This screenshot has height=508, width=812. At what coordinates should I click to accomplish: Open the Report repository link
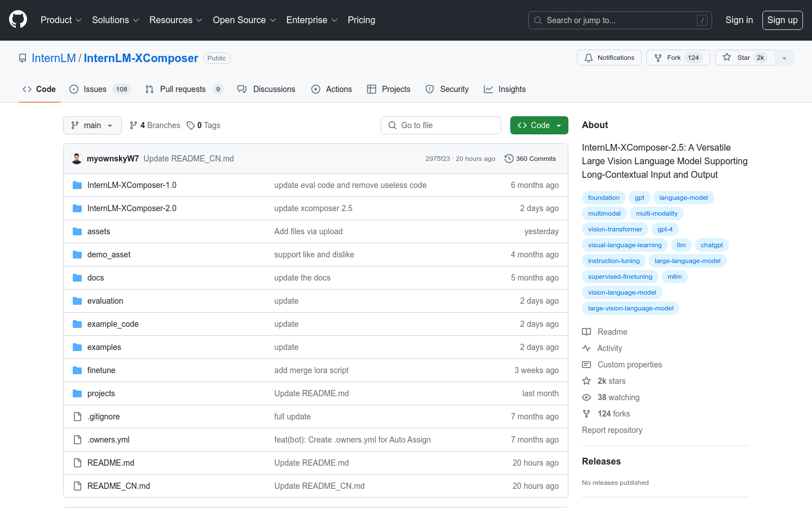(612, 430)
